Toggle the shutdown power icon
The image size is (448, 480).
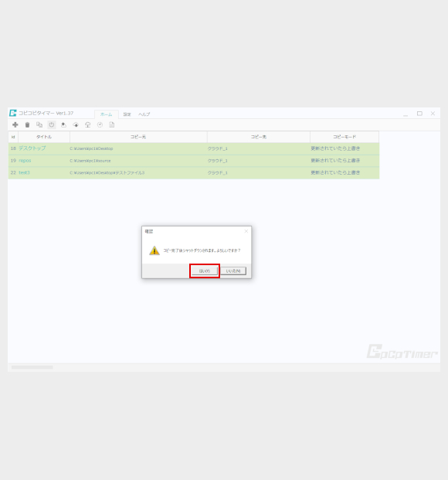52,124
